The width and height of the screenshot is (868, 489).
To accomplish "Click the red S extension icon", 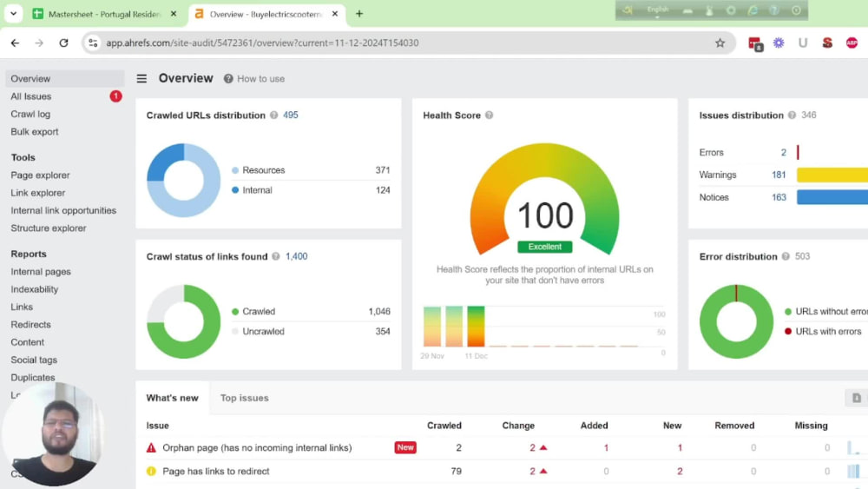I will click(x=827, y=43).
